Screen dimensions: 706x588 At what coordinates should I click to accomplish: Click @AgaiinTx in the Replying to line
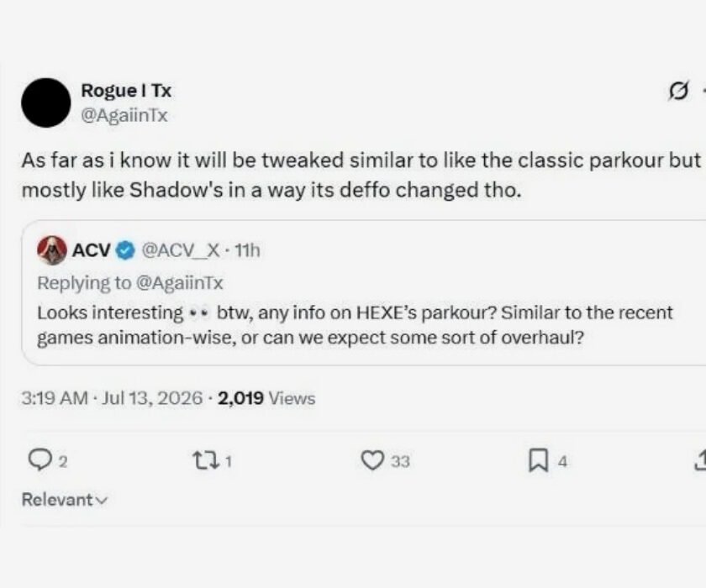click(179, 283)
